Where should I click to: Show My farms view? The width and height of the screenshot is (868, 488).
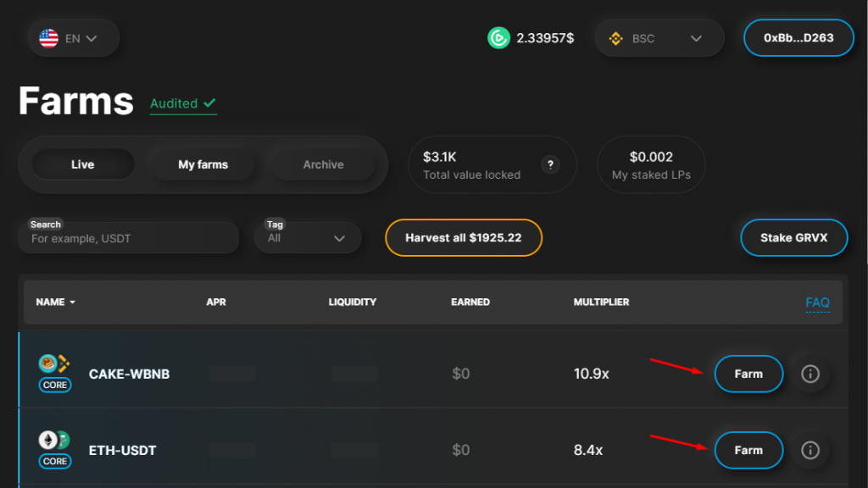tap(203, 164)
